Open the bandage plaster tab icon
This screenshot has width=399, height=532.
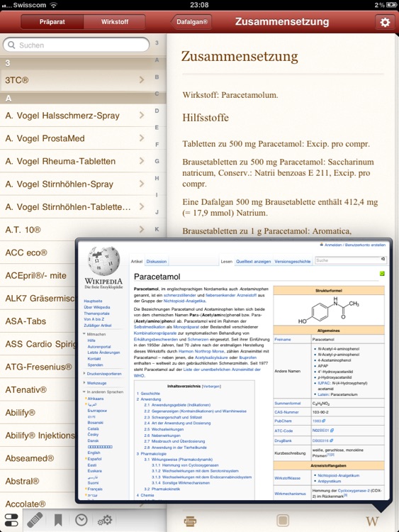(x=35, y=520)
